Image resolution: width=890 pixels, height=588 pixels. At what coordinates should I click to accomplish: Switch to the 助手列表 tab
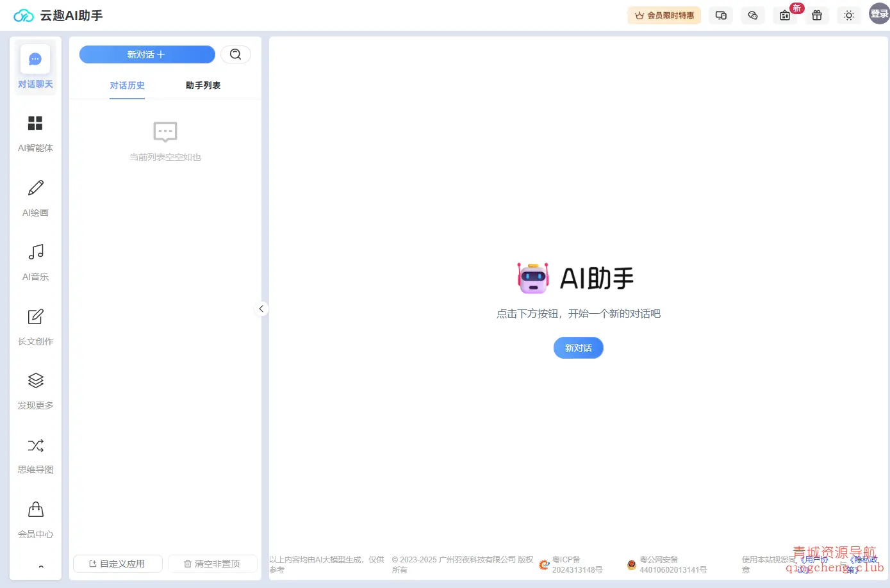[202, 85]
